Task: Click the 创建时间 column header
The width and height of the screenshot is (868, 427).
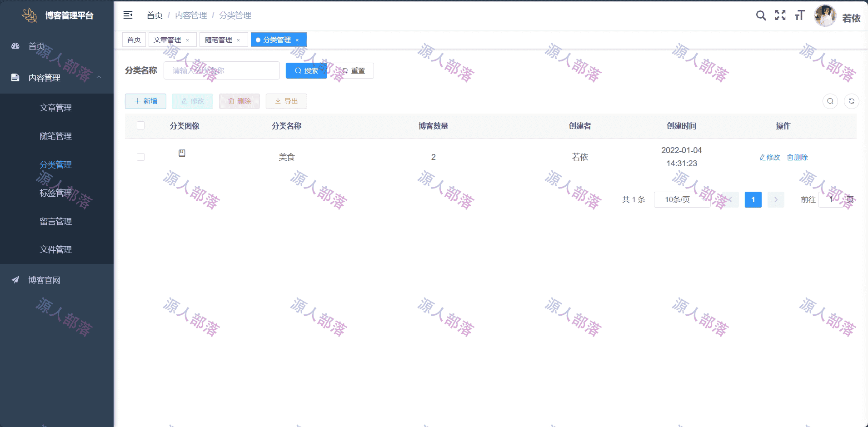Action: 682,126
